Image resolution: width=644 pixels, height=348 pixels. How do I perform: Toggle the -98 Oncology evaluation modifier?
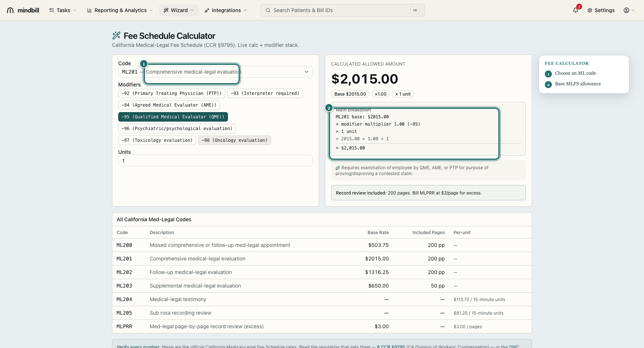click(235, 140)
